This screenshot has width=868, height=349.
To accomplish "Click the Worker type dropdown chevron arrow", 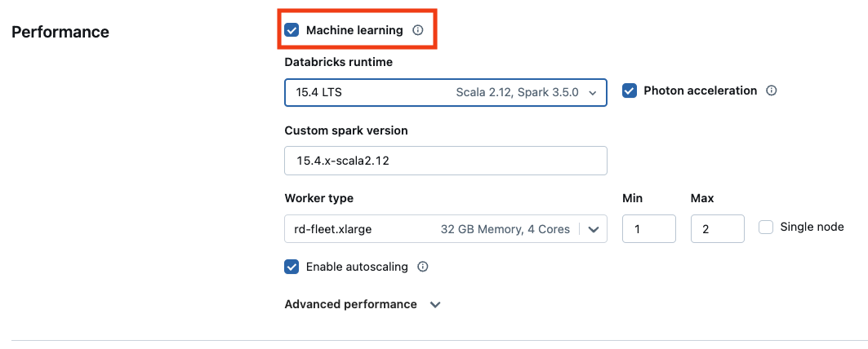I will pos(594,229).
